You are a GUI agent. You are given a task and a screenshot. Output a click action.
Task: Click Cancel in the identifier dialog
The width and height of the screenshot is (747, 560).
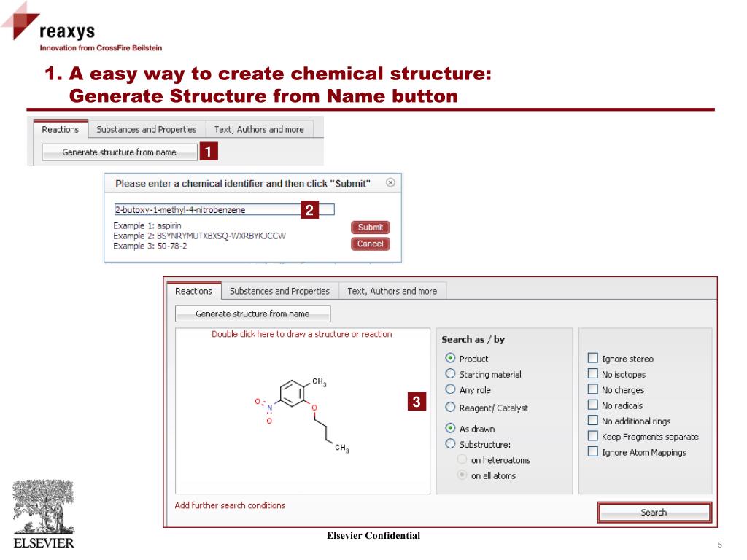(370, 244)
